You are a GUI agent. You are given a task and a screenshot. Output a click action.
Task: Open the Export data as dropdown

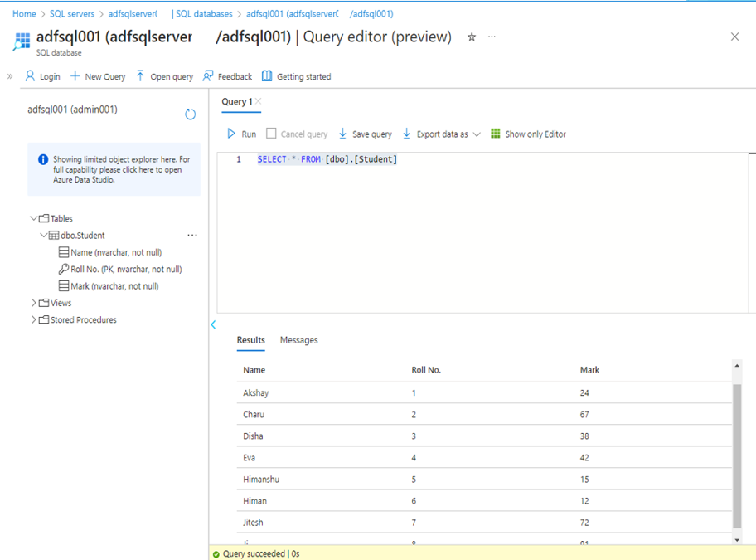(477, 134)
